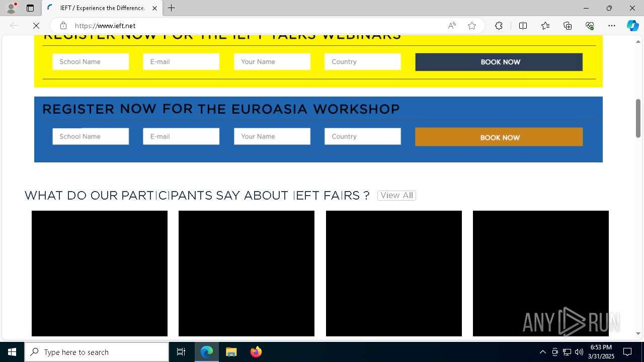Select the IEFT tab
Image resolution: width=644 pixels, height=362 pixels.
(102, 8)
